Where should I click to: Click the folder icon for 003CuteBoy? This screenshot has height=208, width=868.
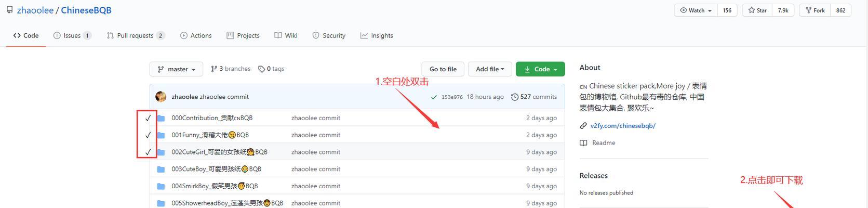tap(161, 169)
